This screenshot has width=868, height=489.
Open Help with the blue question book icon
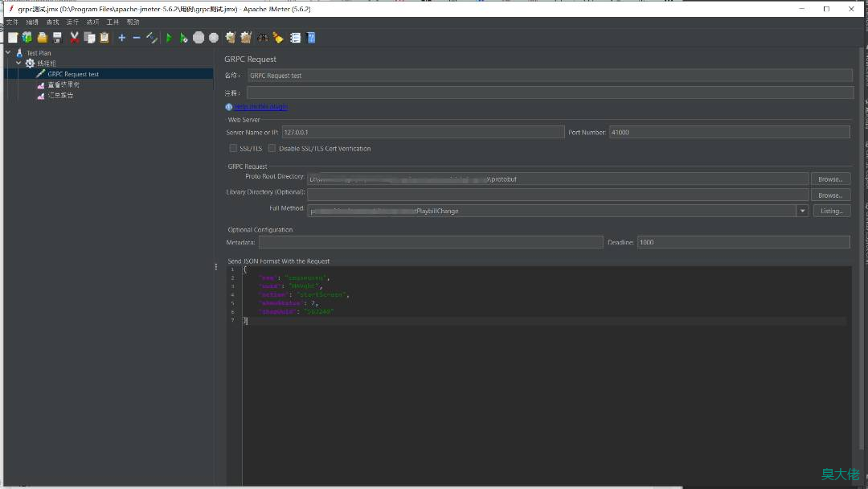pos(311,38)
